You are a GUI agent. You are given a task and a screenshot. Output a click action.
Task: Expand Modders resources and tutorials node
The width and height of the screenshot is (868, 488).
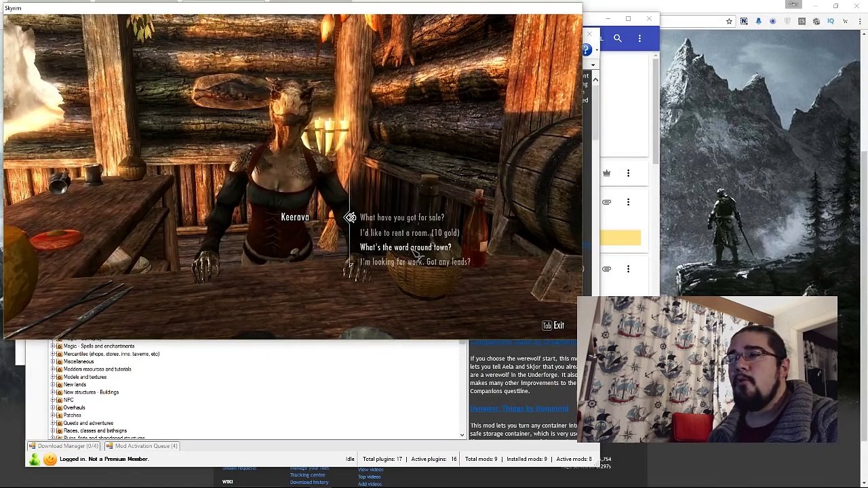(x=53, y=369)
